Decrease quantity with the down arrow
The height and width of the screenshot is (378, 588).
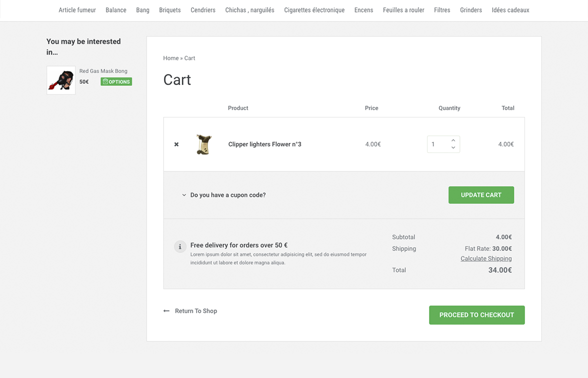(x=453, y=148)
